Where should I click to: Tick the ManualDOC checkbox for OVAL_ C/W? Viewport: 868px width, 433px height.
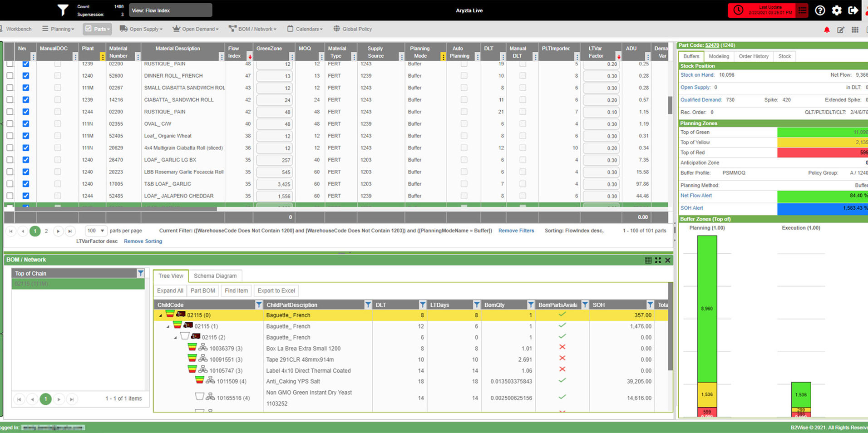click(58, 124)
